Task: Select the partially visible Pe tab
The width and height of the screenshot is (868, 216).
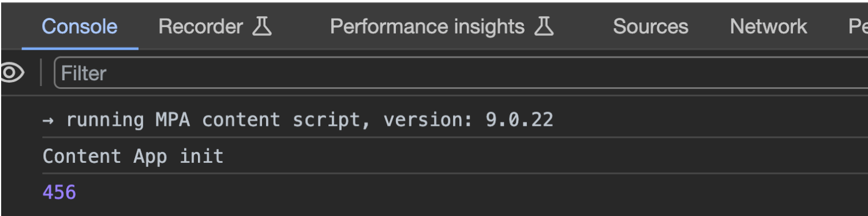Action: coord(858,27)
